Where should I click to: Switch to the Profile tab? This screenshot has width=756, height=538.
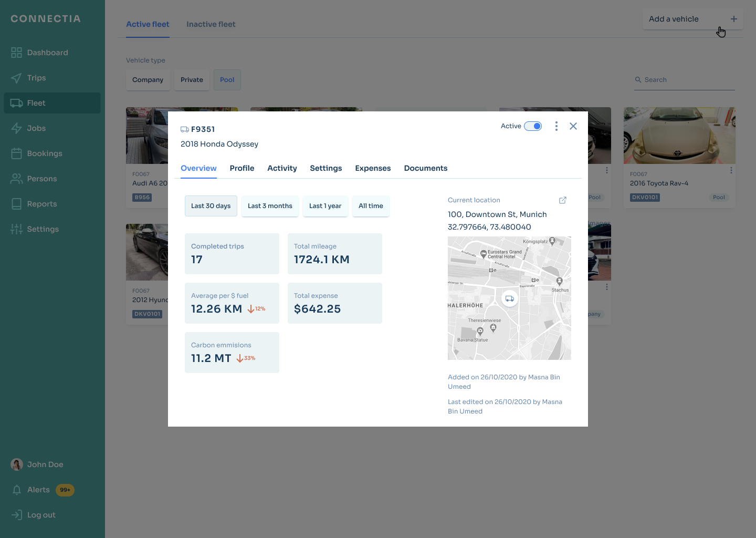click(x=242, y=168)
